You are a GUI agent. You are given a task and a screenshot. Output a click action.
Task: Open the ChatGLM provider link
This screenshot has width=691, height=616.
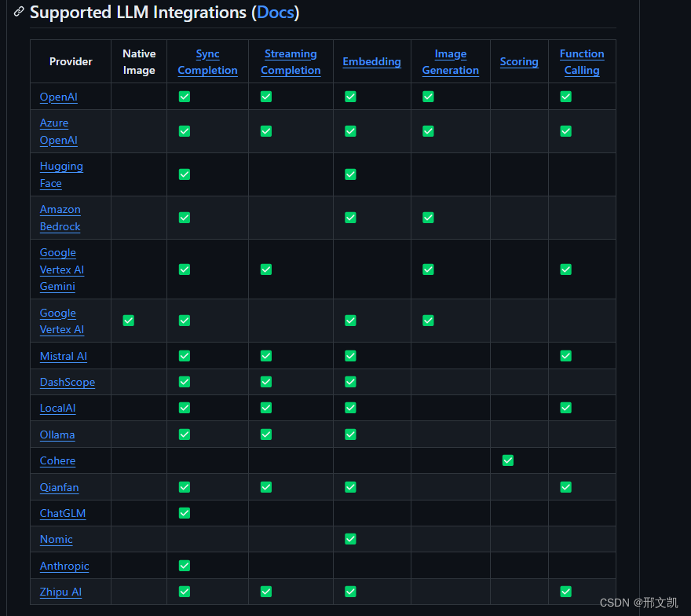63,513
